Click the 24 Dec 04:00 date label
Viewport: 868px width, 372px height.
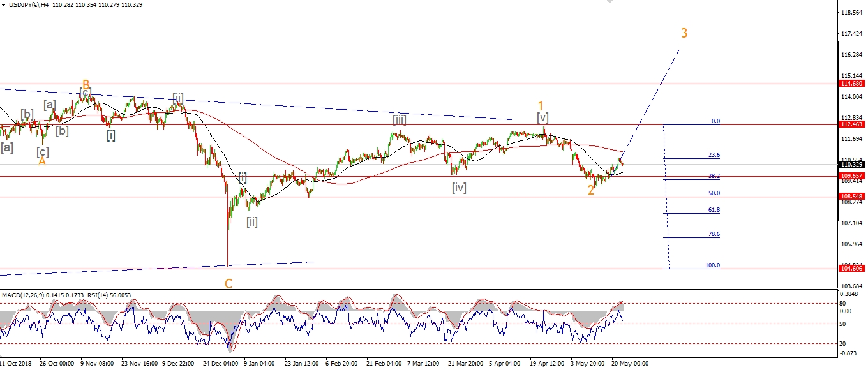point(219,363)
